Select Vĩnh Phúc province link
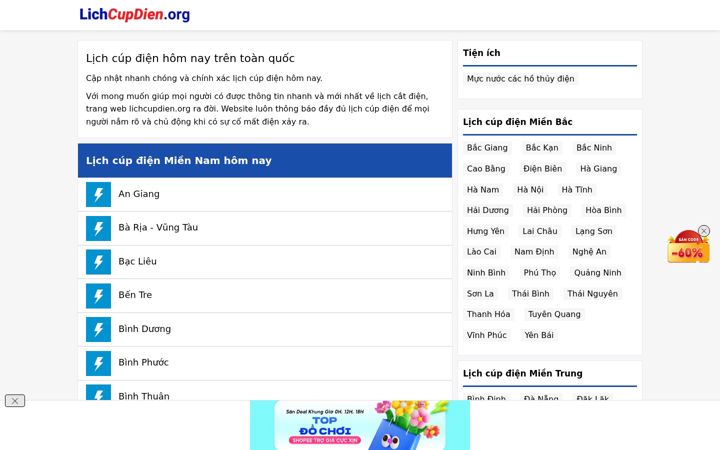Screen dimensions: 720x450 [487, 335]
